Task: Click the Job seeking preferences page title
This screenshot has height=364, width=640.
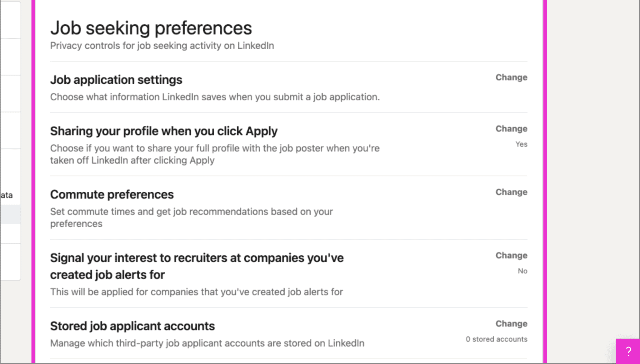Action: pyautogui.click(x=151, y=27)
